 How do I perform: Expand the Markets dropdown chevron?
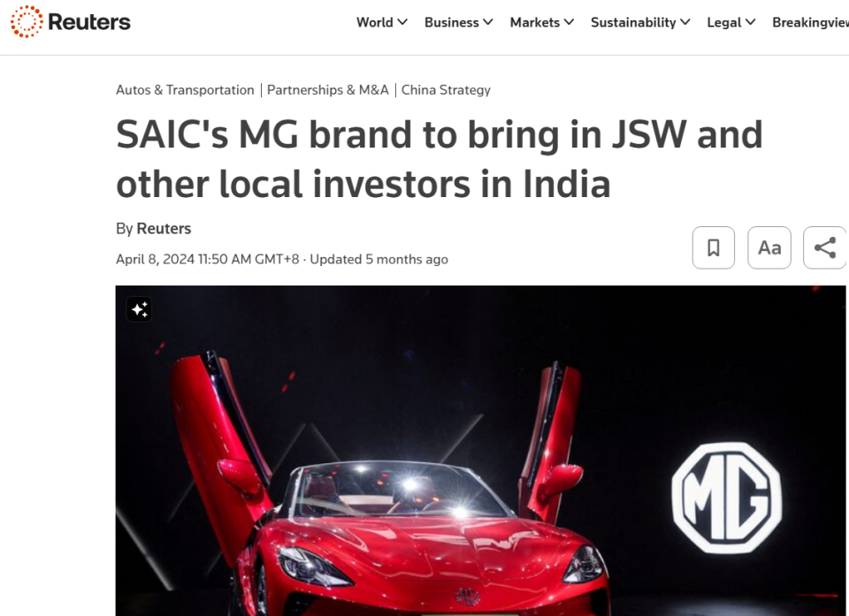pyautogui.click(x=569, y=22)
